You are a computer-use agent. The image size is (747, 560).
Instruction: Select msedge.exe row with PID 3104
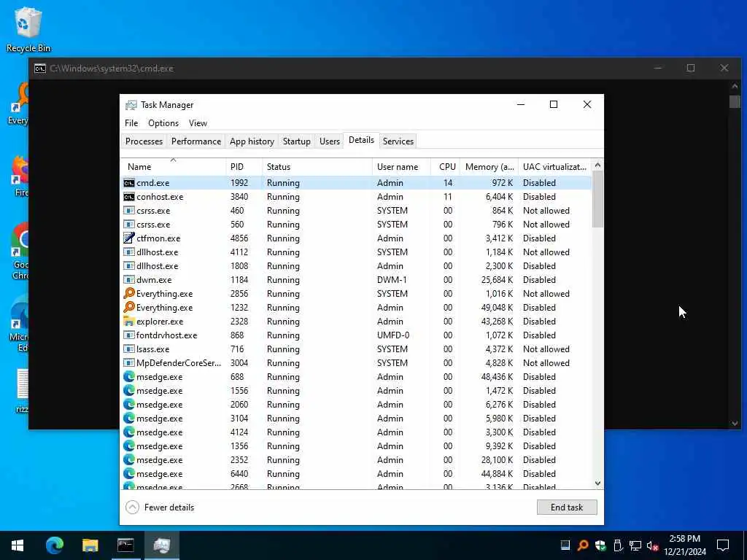click(x=356, y=418)
